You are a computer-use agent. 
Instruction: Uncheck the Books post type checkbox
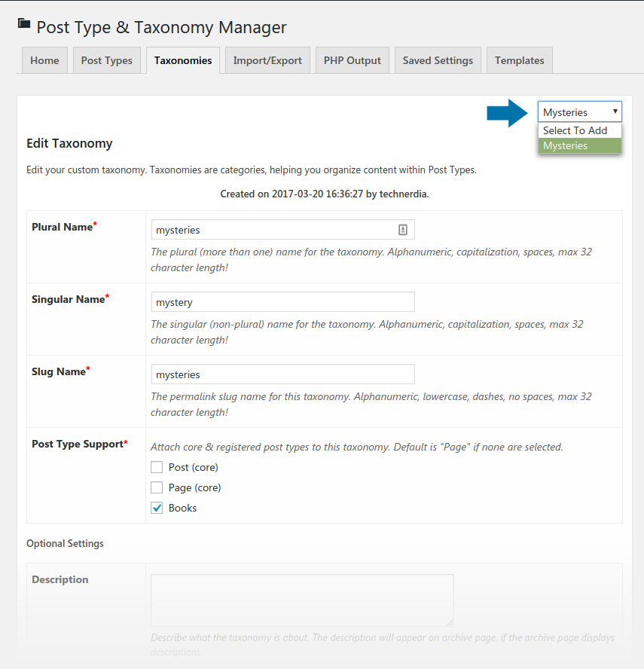pyautogui.click(x=157, y=508)
